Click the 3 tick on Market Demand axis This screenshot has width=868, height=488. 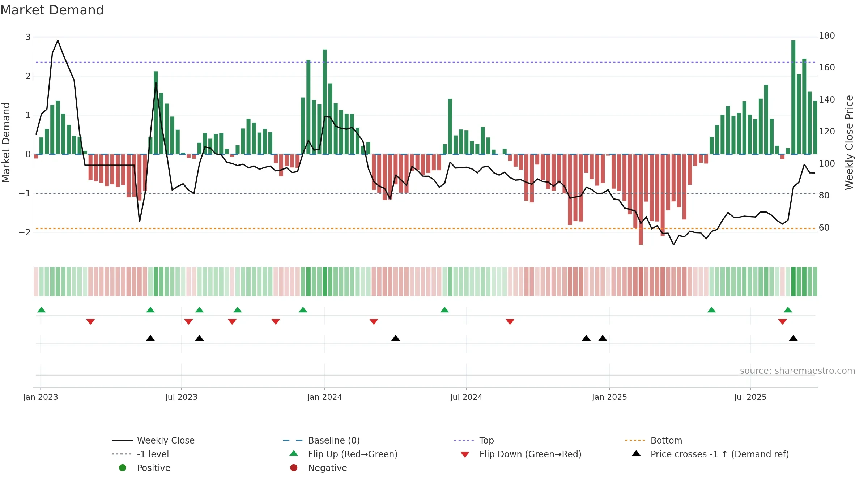[28, 37]
